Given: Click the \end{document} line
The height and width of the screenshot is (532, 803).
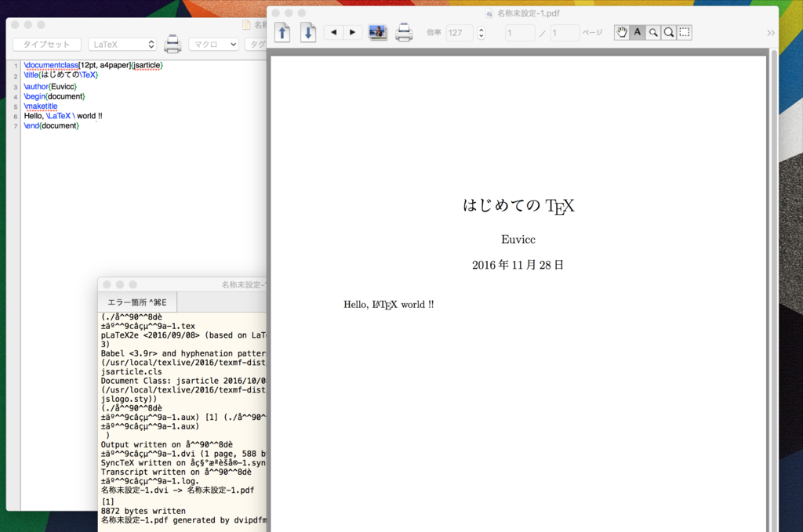Looking at the screenshot, I should [51, 125].
